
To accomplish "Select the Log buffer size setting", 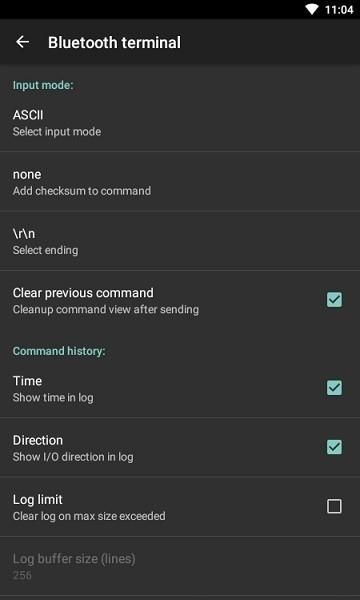I will (x=180, y=566).
